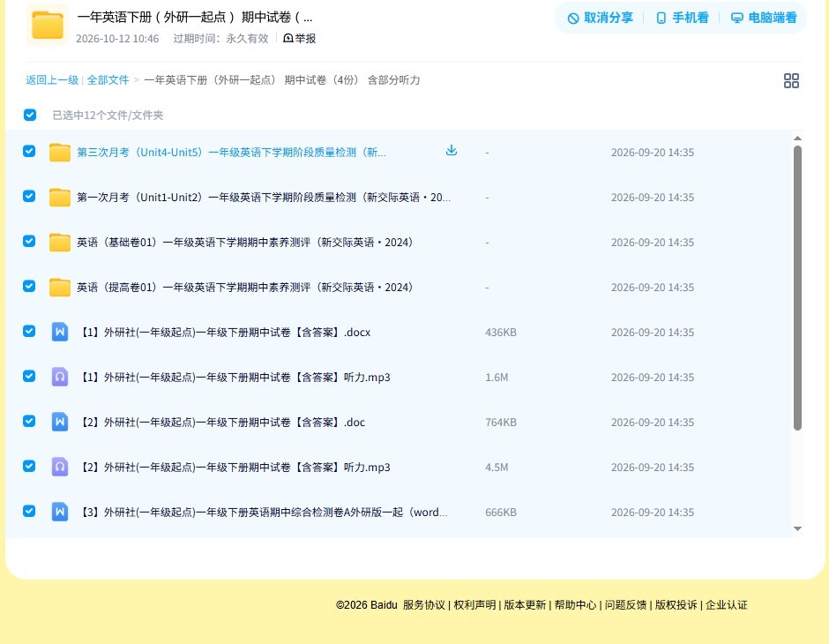The width and height of the screenshot is (829, 644).
Task: Open the 企业认证 footer link
Action: 727,605
